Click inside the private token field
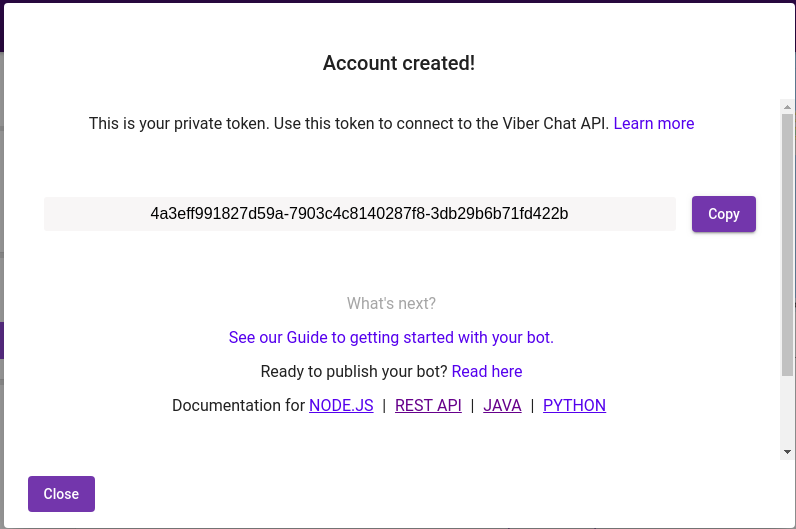This screenshot has height=529, width=796. pos(359,214)
